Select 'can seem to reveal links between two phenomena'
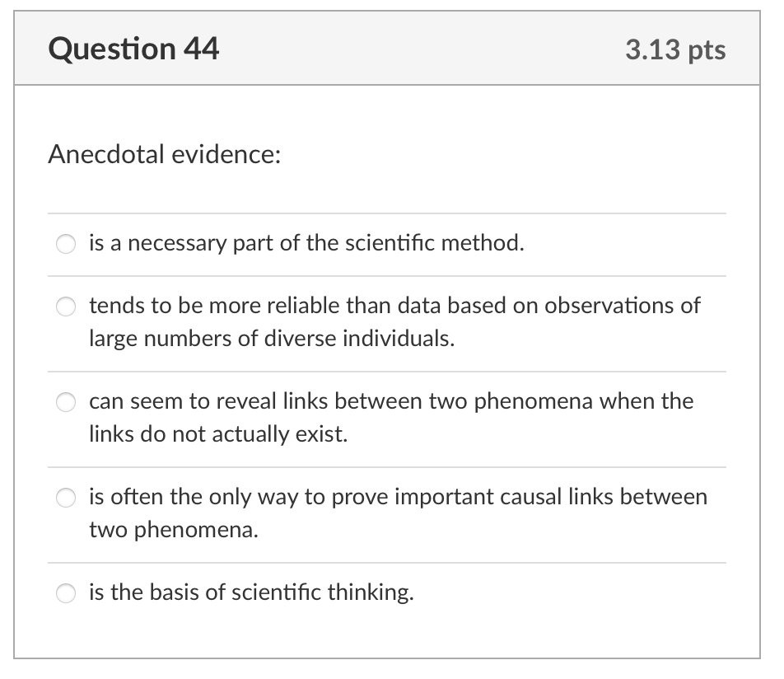Image resolution: width=784 pixels, height=679 pixels. click(65, 402)
